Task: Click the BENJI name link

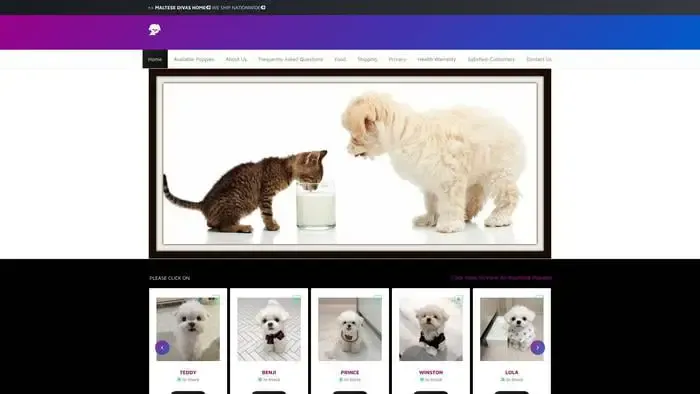Action: [x=269, y=372]
